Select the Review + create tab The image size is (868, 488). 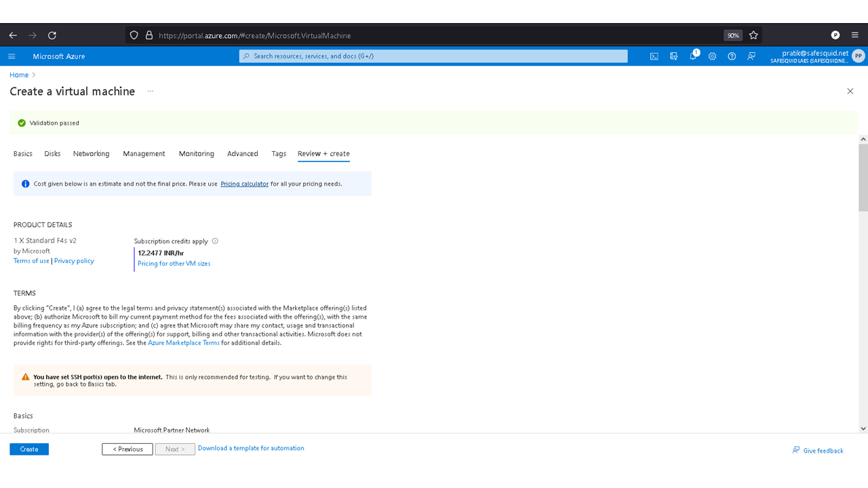[x=323, y=154]
